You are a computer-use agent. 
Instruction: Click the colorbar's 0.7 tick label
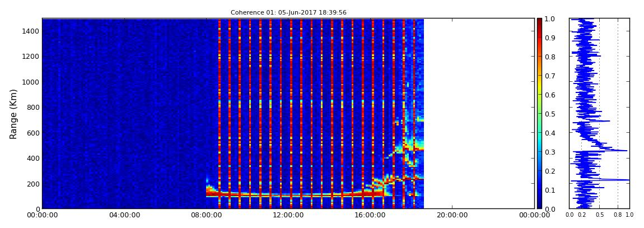coord(550,76)
